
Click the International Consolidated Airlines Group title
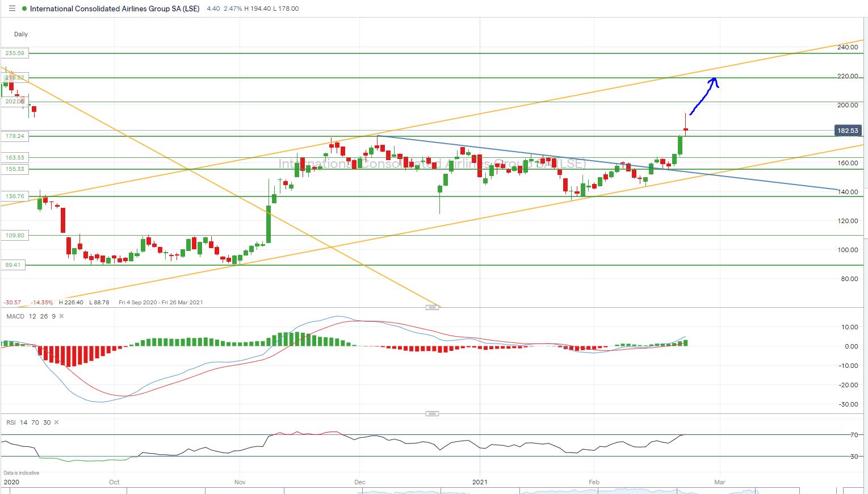point(115,9)
